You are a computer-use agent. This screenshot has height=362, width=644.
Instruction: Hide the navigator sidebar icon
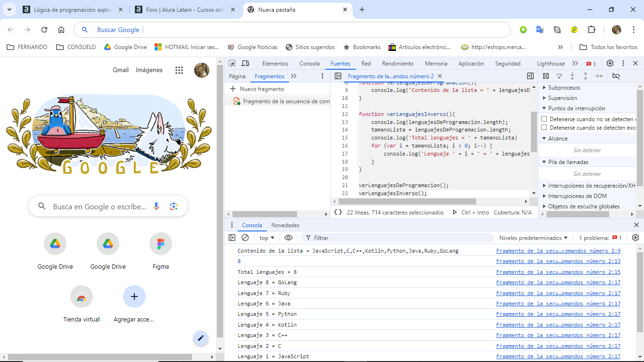338,76
